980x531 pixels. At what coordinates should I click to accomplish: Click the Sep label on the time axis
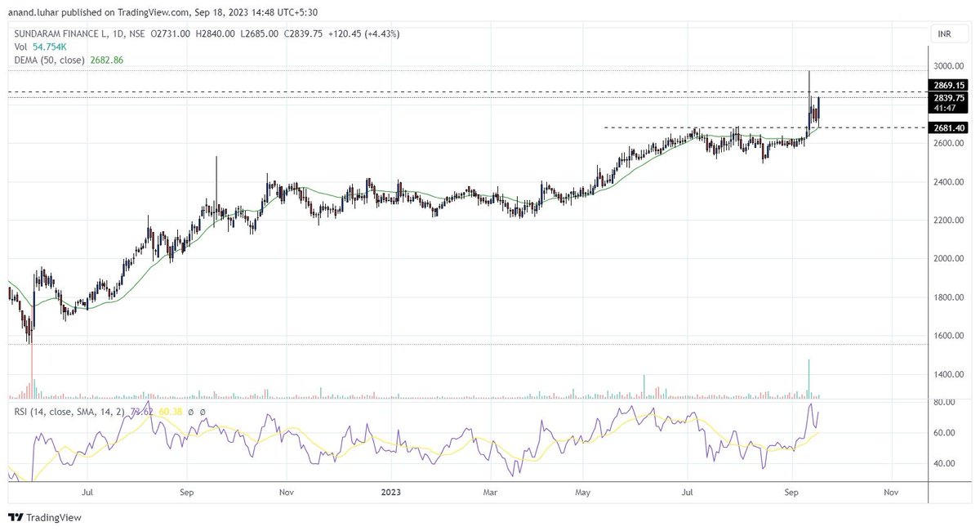tap(186, 492)
